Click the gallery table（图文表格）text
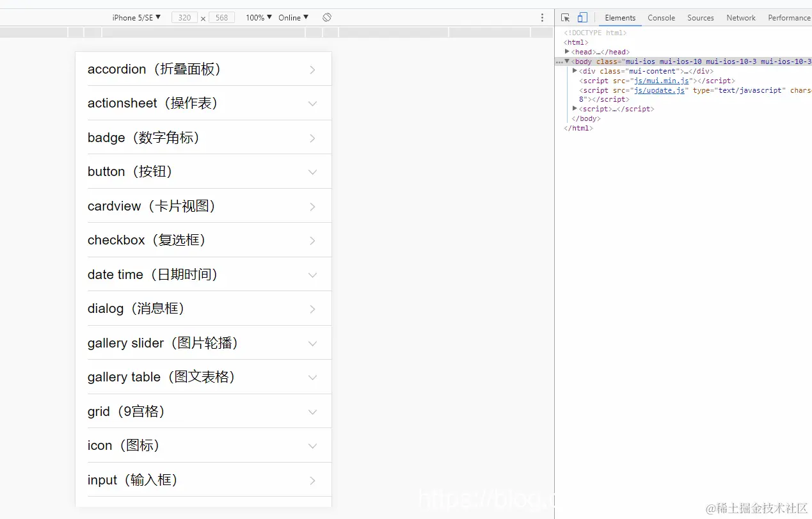Image resolution: width=812 pixels, height=519 pixels. click(163, 377)
